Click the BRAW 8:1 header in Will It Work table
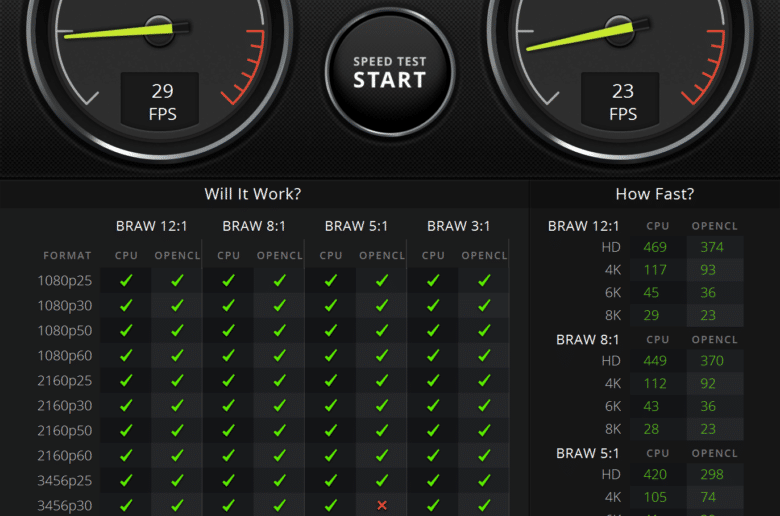Viewport: 780px width, 516px height. [x=254, y=226]
